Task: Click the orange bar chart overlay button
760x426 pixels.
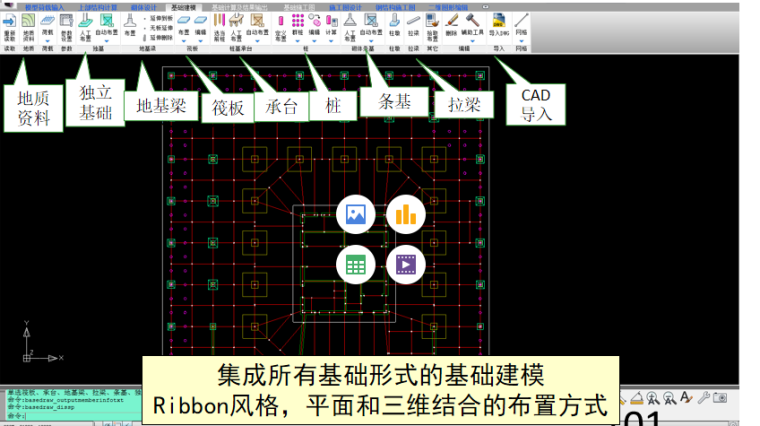Action: click(406, 214)
